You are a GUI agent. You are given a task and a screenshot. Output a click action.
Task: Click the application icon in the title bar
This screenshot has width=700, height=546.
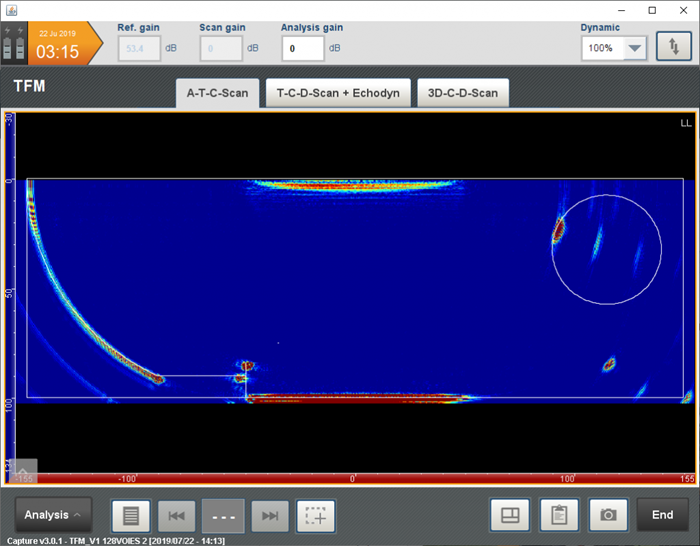[x=12, y=10]
